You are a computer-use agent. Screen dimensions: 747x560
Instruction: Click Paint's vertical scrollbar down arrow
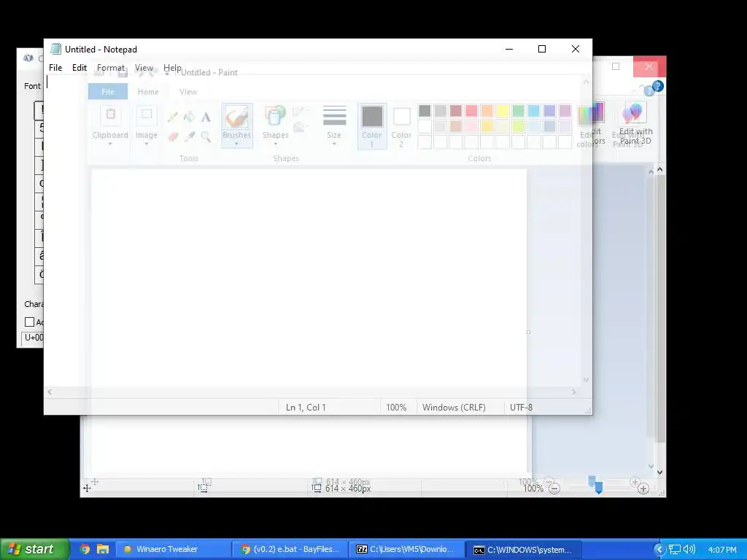[659, 472]
